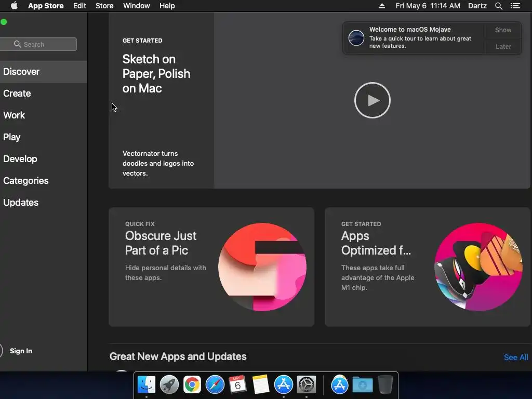Viewport: 532px width, 399px height.
Task: Open Safari compass icon in Dock
Action: click(x=215, y=384)
